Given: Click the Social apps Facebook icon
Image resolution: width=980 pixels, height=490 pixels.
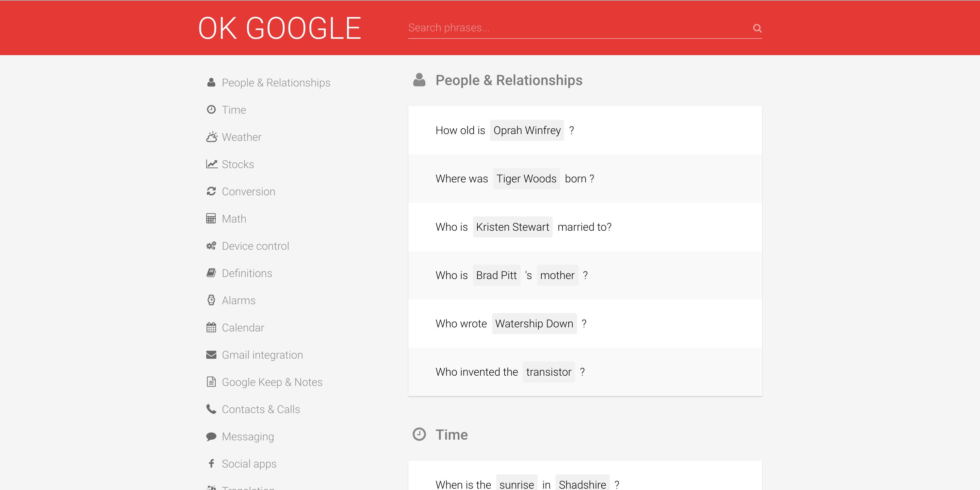Looking at the screenshot, I should (211, 463).
